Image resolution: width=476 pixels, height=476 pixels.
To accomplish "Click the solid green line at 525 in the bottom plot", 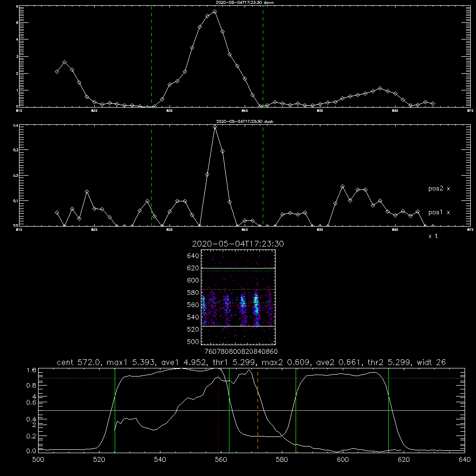I will click(115, 410).
